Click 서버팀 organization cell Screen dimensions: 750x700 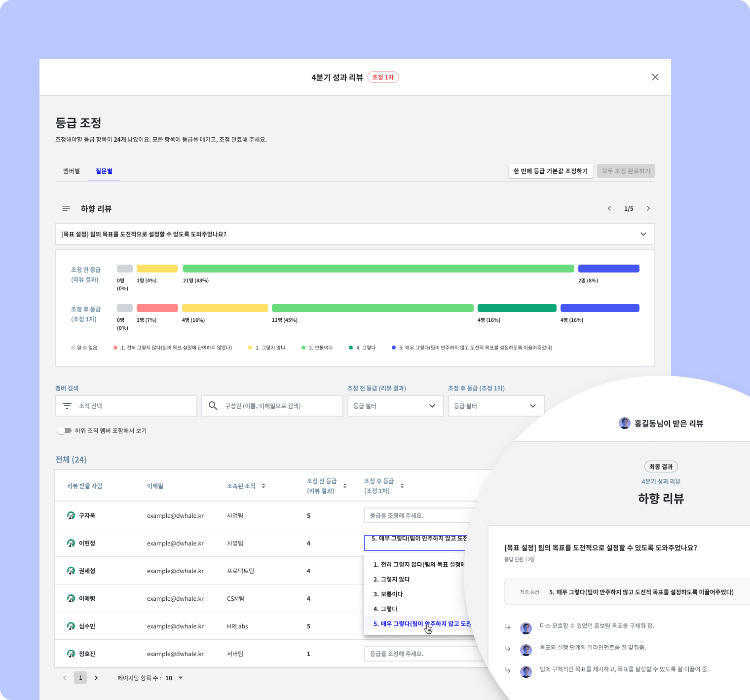point(235,654)
